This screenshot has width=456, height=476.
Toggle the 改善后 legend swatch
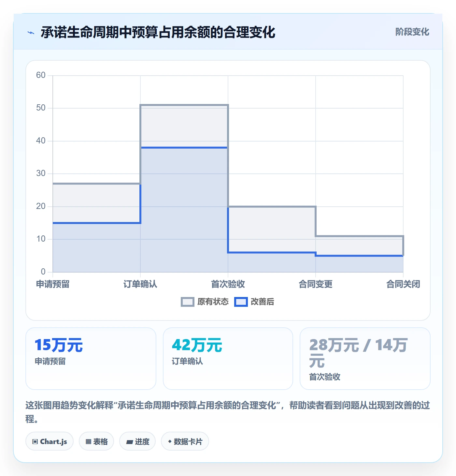(241, 302)
